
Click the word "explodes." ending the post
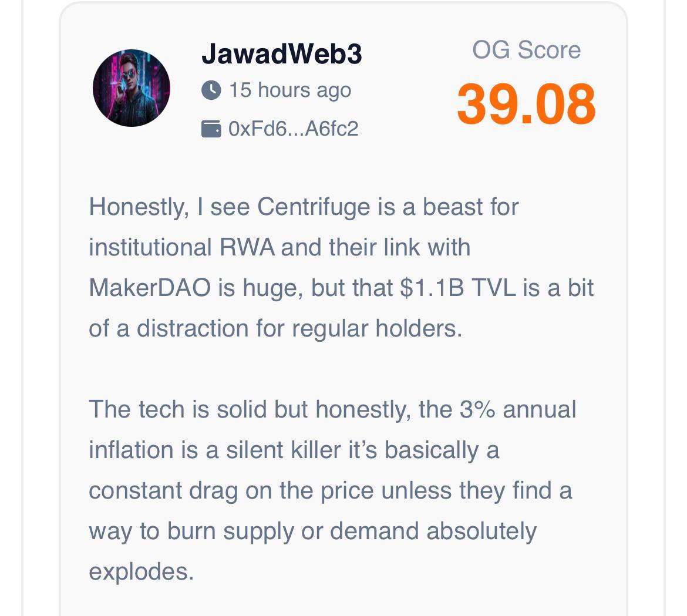[141, 571]
